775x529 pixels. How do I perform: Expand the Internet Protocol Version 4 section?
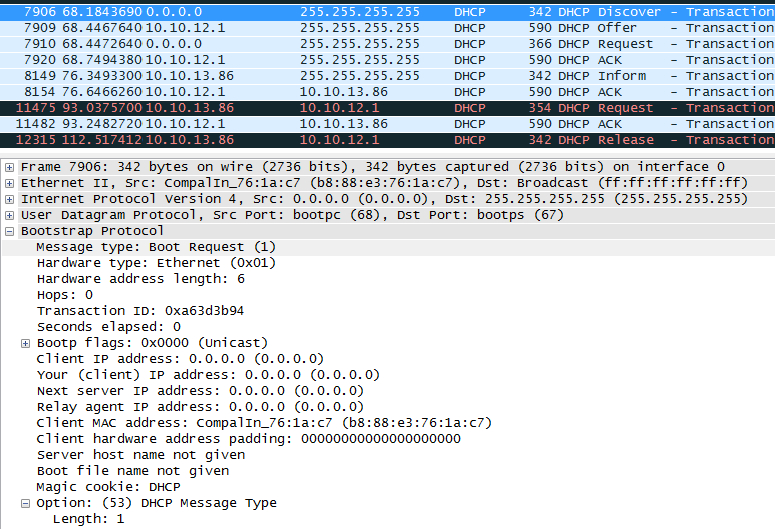(10, 199)
